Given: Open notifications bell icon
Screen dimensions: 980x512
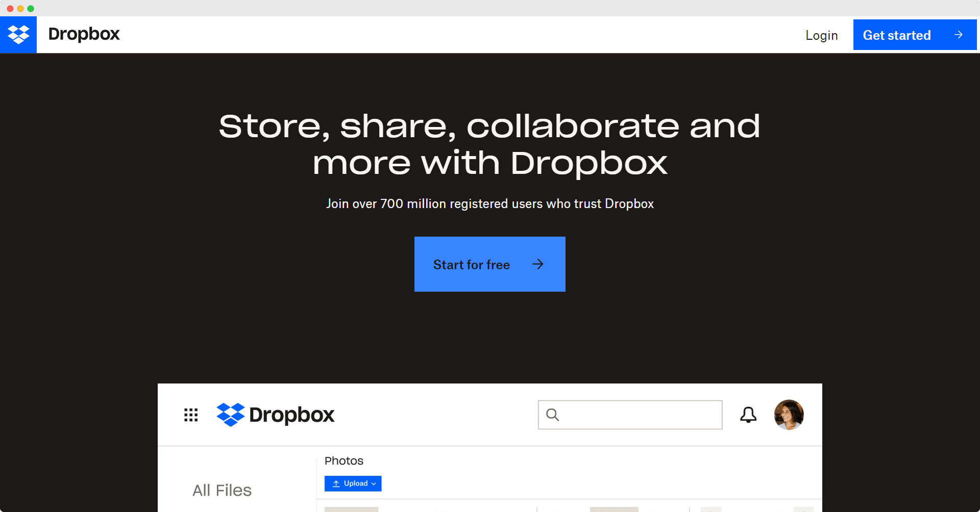Looking at the screenshot, I should 748,415.
